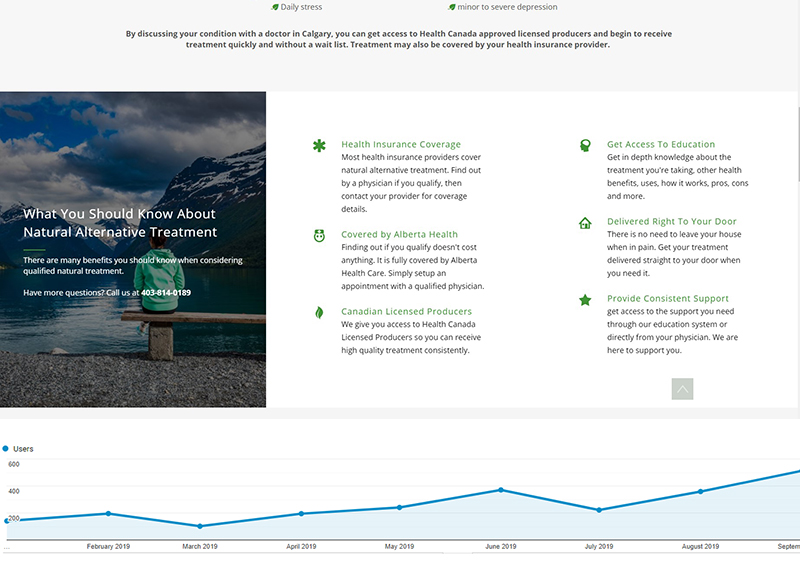The image size is (800, 567).
Task: Click the leaf bullet next to Daily stress
Action: pyautogui.click(x=275, y=7)
